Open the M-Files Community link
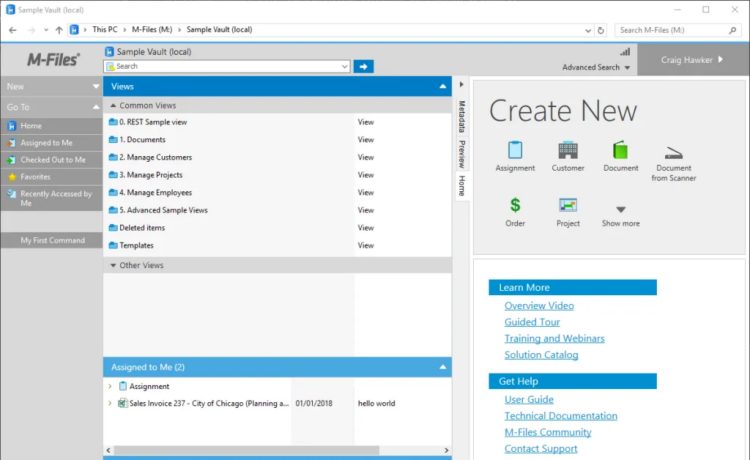750x460 pixels. tap(547, 432)
